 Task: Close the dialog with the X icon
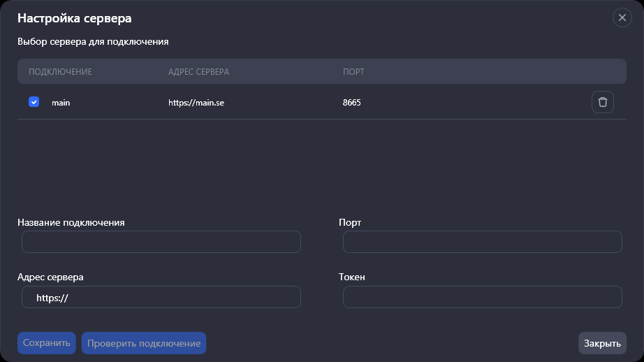pyautogui.click(x=622, y=17)
